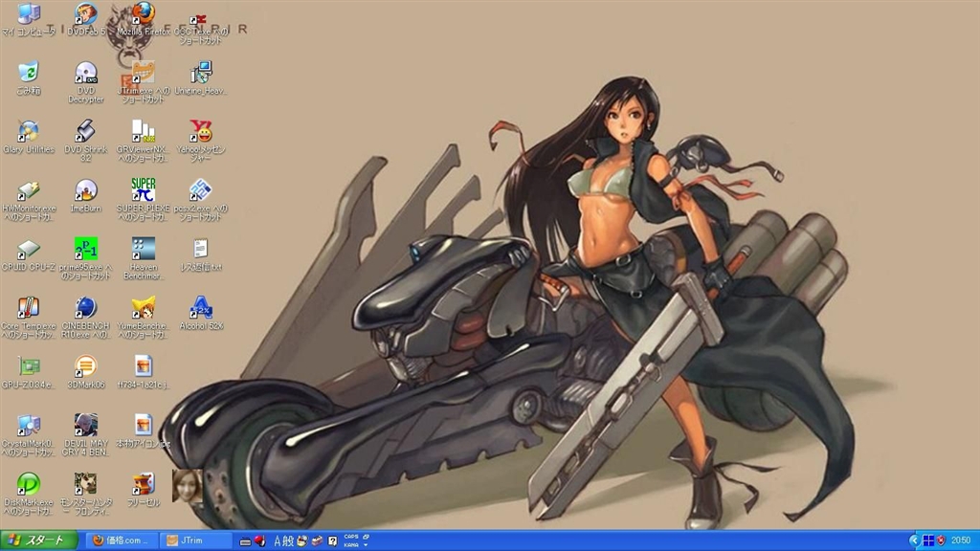Image resolution: width=980 pixels, height=551 pixels.
Task: Open the Unigine Heaven desktop icon
Action: click(201, 78)
